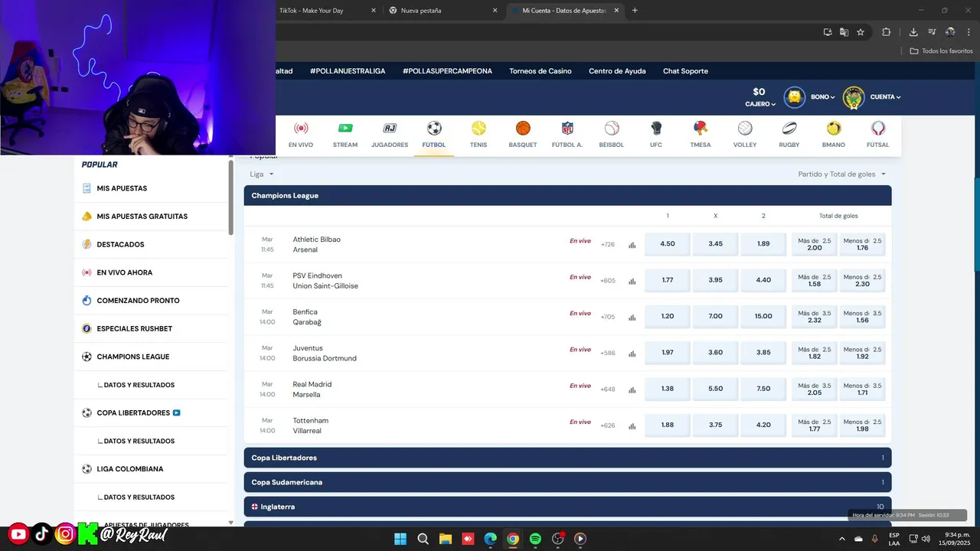Select the Futbol A. NFL icon
Screen dimensions: 980x551
click(x=567, y=129)
